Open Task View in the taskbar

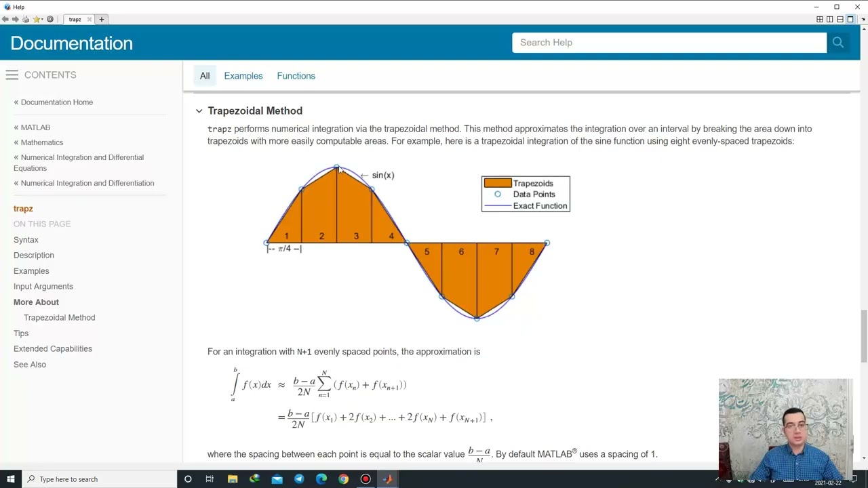[x=210, y=479]
